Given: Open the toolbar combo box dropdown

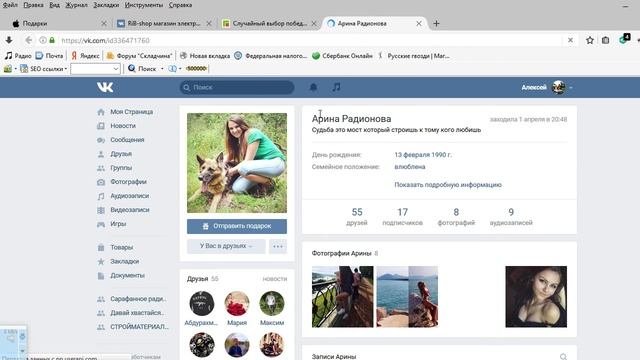Looking at the screenshot, I should [116, 69].
